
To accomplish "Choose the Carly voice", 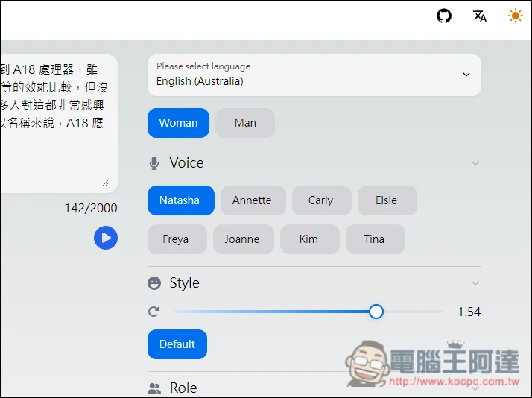I will (x=322, y=200).
